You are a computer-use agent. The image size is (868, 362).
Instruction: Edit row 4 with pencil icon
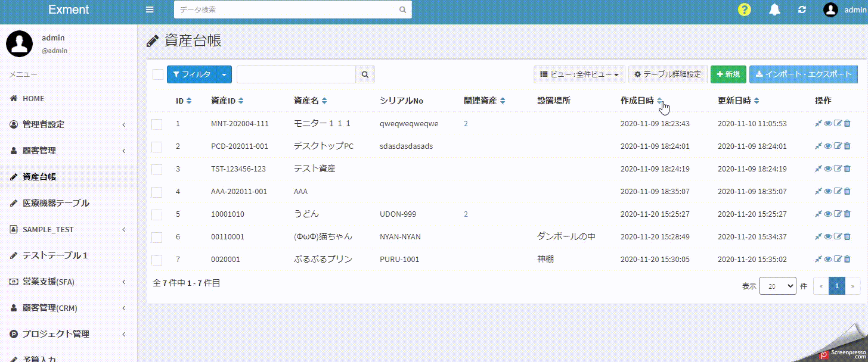tap(838, 191)
